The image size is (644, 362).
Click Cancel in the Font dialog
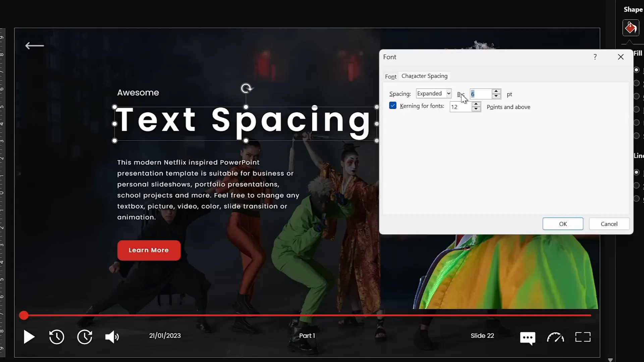click(609, 224)
